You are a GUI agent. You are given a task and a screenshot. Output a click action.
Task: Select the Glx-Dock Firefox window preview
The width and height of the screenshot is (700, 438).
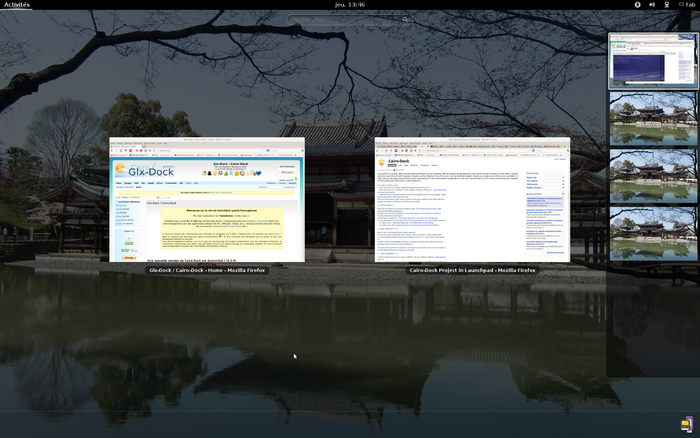pyautogui.click(x=207, y=200)
